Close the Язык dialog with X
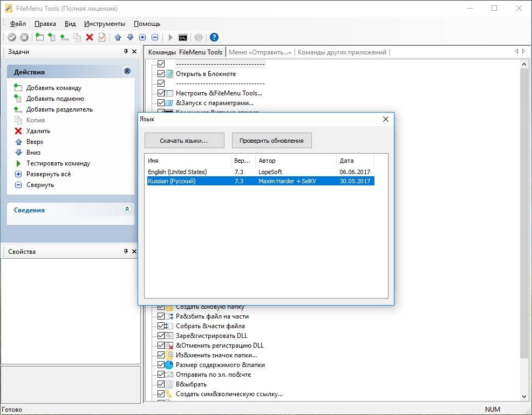This screenshot has height=415, width=532. [385, 119]
